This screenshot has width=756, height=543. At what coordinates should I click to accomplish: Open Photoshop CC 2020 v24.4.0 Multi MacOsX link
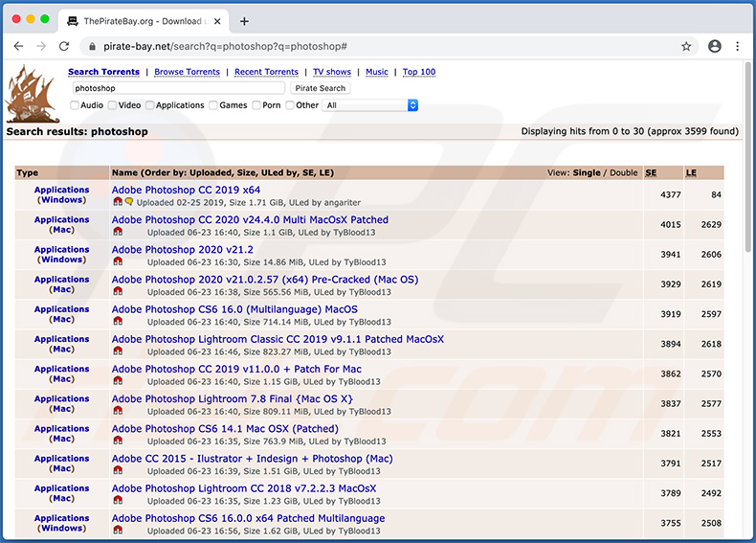tap(250, 220)
